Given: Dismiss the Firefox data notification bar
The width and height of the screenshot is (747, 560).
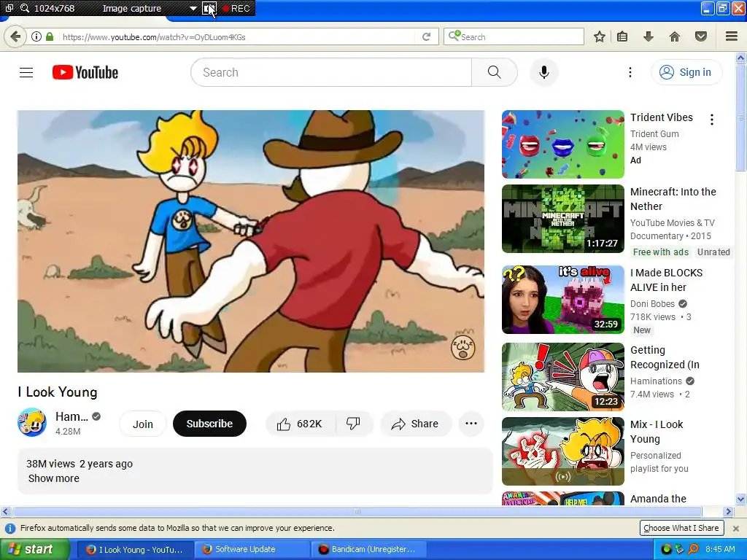Looking at the screenshot, I should click(x=735, y=529).
